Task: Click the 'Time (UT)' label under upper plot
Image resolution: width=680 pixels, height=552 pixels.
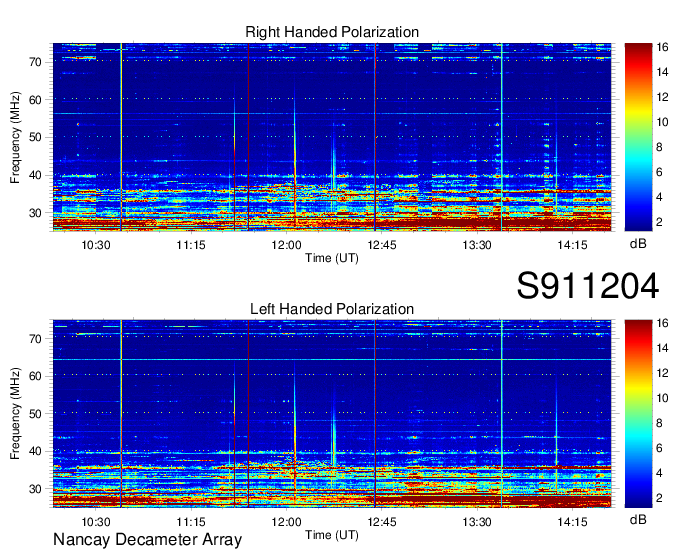Action: click(332, 258)
